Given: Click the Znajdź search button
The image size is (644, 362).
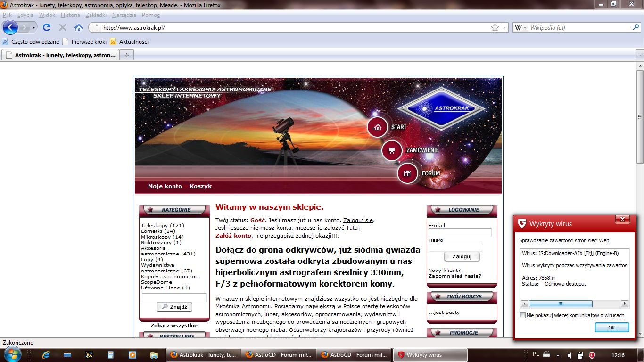Looking at the screenshot, I should tap(174, 307).
